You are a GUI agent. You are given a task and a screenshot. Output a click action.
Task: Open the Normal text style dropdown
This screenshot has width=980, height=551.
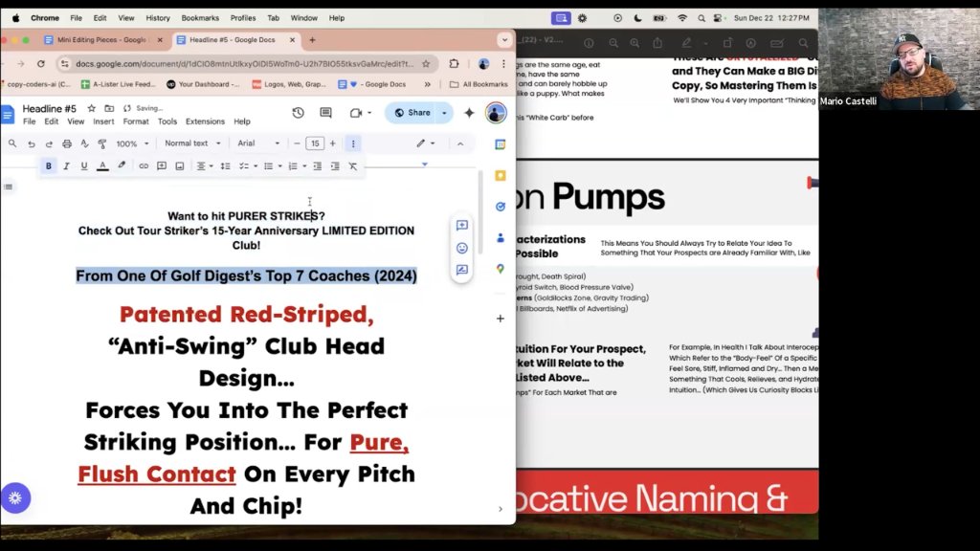pos(192,143)
